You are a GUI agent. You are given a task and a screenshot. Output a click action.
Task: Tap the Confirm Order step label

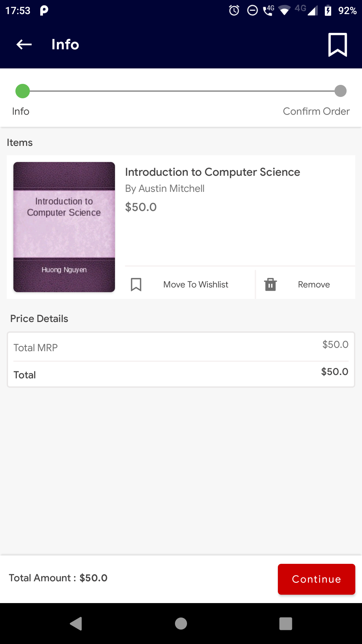tap(316, 111)
